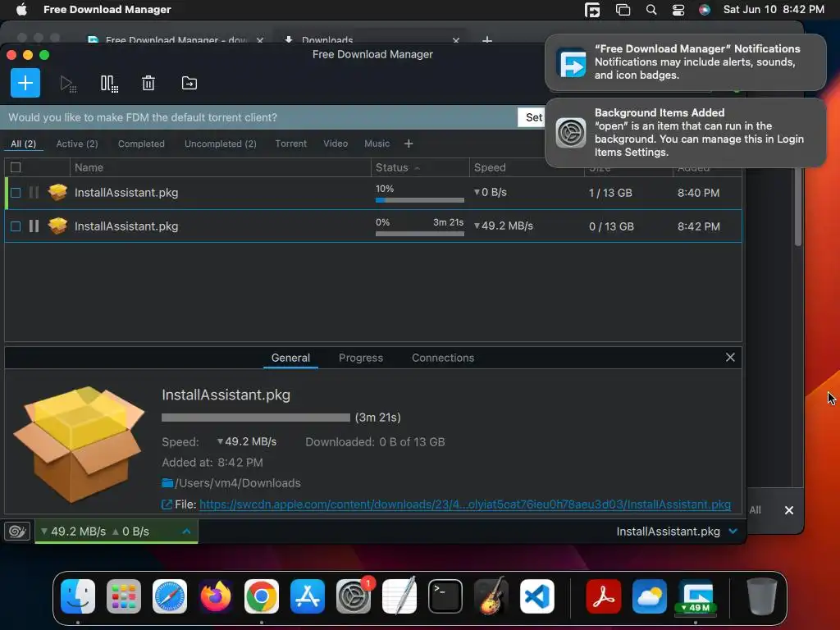This screenshot has width=840, height=630.
Task: Open Siri from menu bar
Action: [x=705, y=10]
